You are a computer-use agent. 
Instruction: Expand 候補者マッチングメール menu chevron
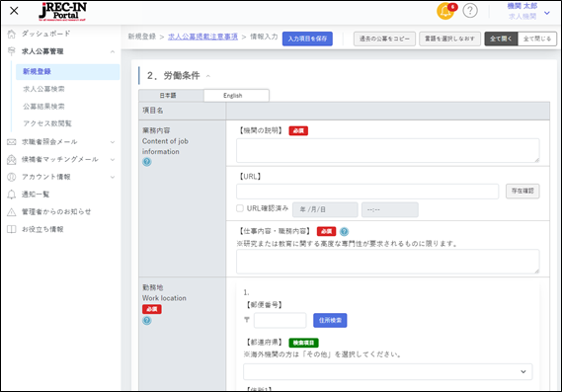click(x=113, y=159)
